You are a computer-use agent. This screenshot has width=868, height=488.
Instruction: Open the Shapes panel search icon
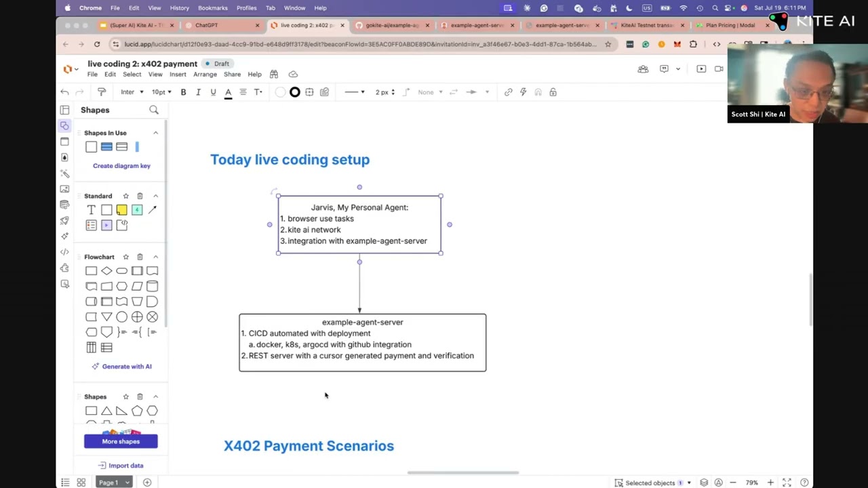click(154, 110)
